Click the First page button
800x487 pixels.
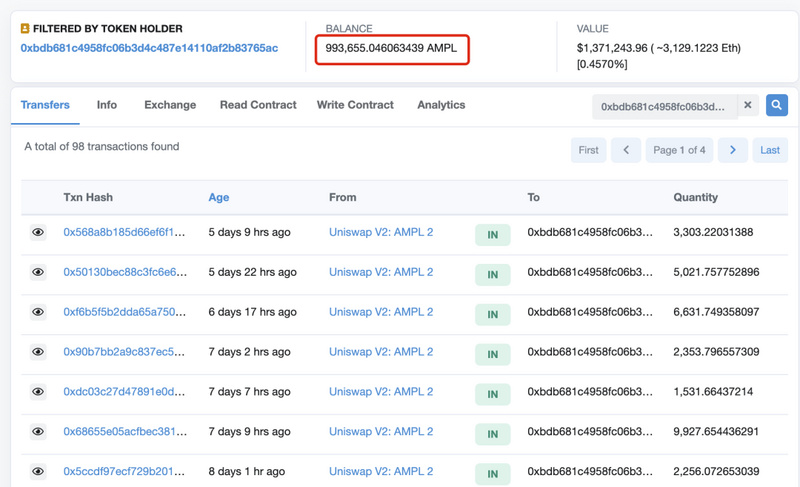pos(588,150)
